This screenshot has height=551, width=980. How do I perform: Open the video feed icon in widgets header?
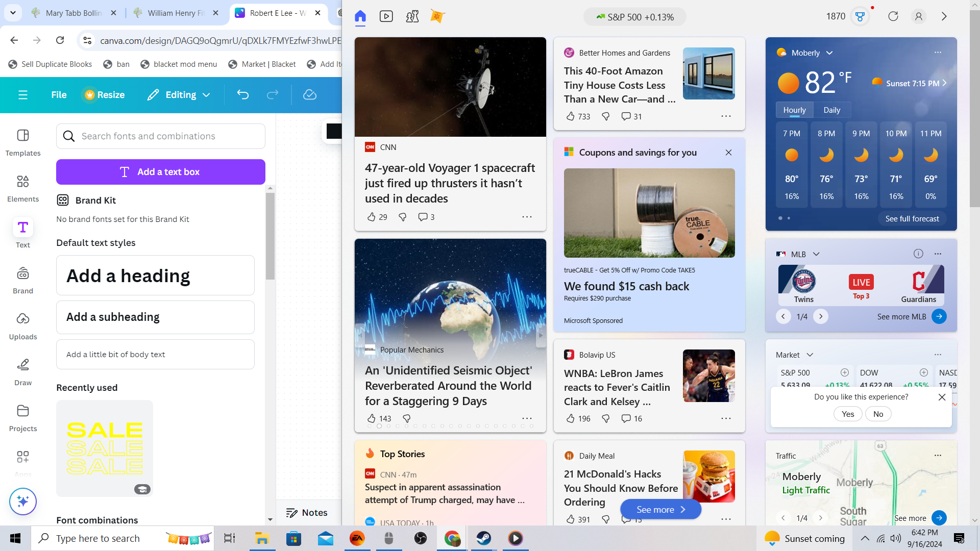[386, 17]
